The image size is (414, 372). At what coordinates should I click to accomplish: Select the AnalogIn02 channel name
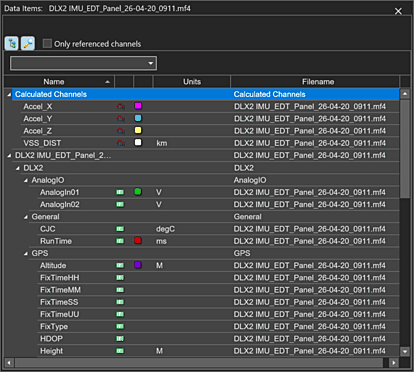[60, 204]
